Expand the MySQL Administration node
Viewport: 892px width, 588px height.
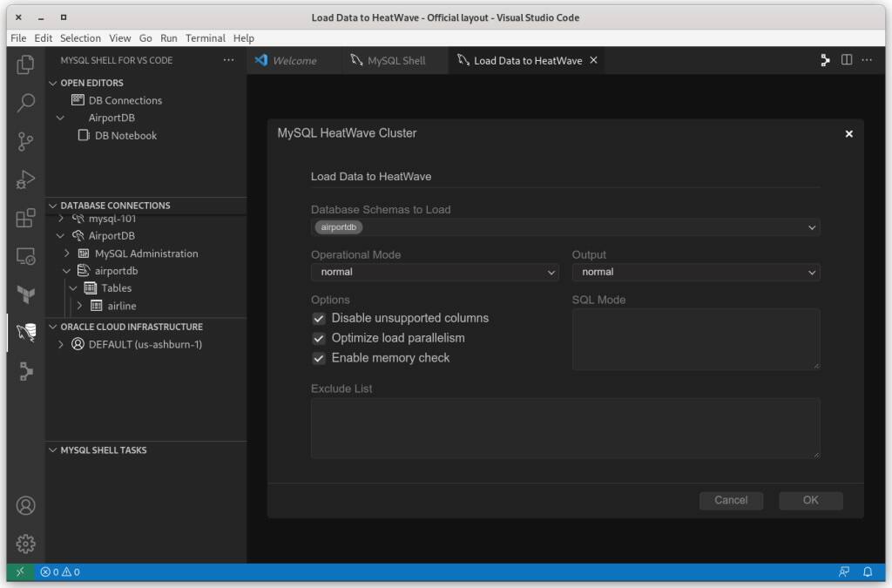click(x=67, y=253)
